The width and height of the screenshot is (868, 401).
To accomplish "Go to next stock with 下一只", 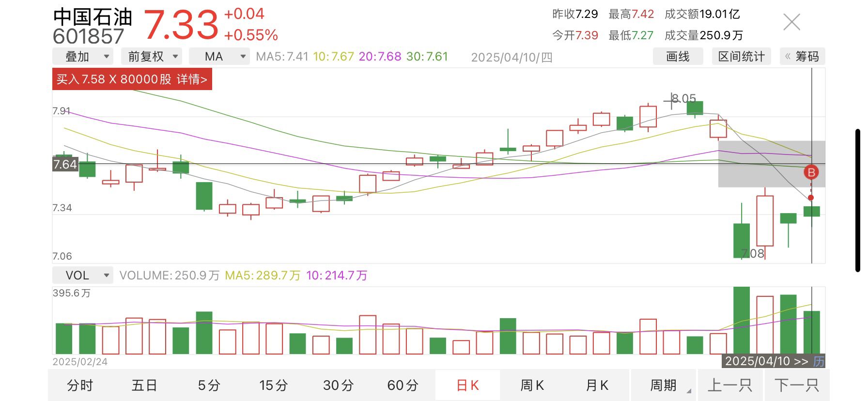I will coord(797,386).
